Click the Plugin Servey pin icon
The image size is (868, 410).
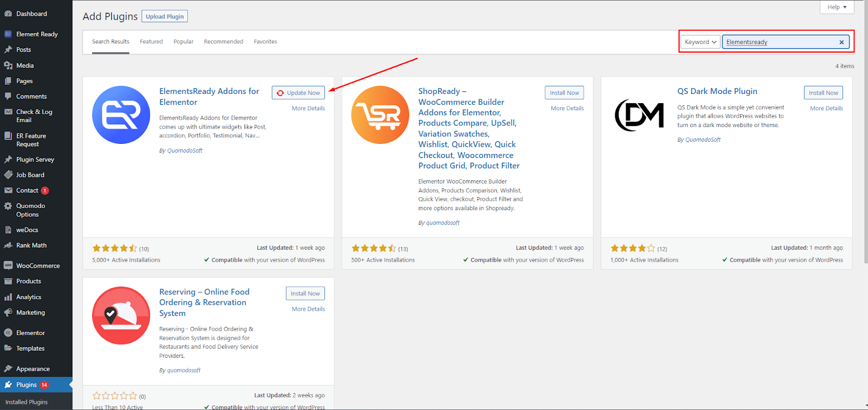point(8,160)
